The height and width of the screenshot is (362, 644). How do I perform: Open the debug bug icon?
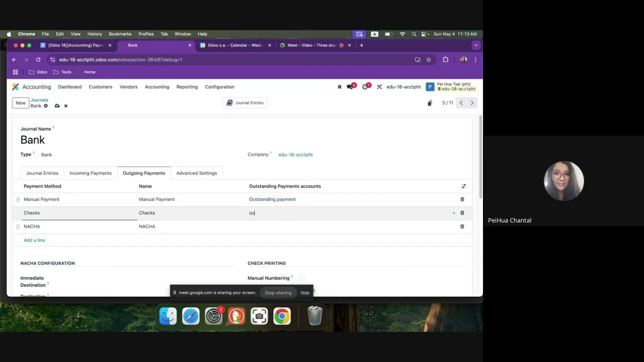(340, 87)
